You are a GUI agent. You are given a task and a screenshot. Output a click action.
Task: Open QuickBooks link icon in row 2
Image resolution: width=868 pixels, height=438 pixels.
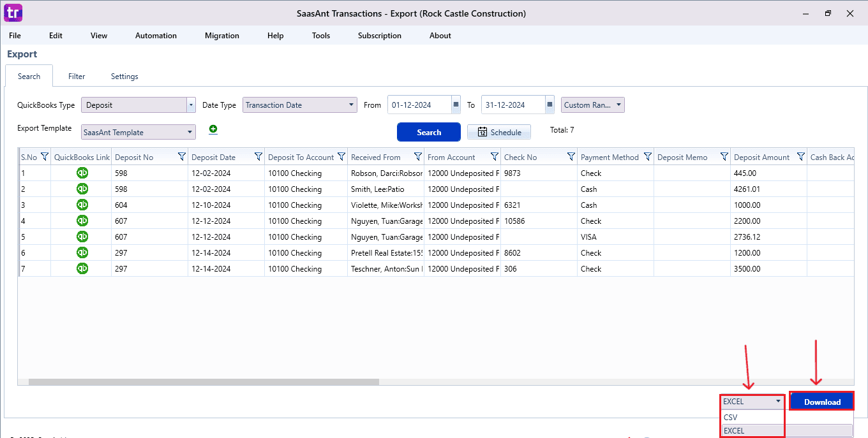[82, 189]
